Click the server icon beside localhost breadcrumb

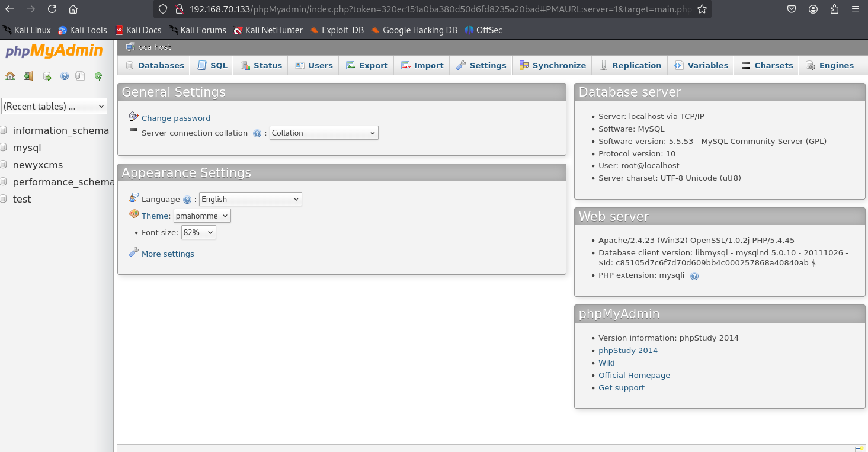[x=130, y=47]
